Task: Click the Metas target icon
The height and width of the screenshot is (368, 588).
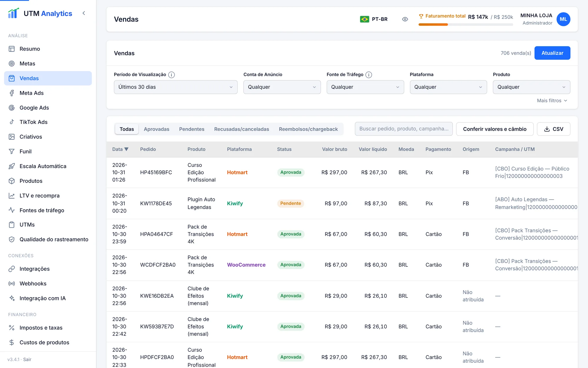Action: [x=12, y=64]
